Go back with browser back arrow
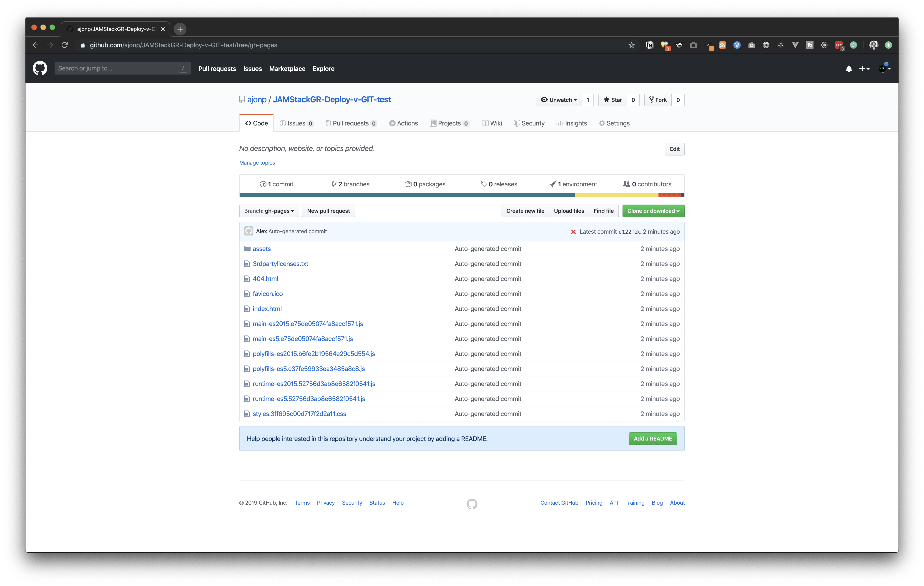Screen dimensions: 924x586 (35, 45)
